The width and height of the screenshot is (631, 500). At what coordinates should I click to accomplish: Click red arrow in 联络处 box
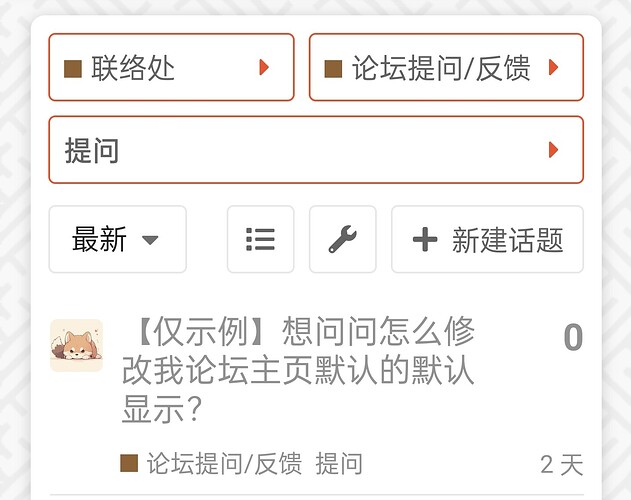(x=264, y=67)
